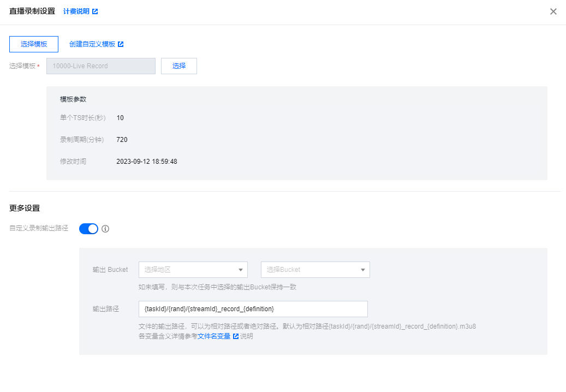Click the arrow of the 选择地区 dropdown

(240, 270)
